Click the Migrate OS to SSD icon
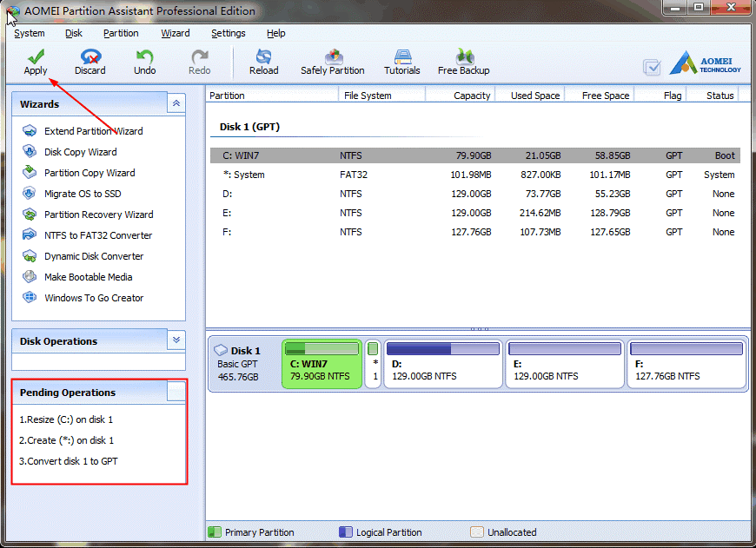 click(x=30, y=194)
